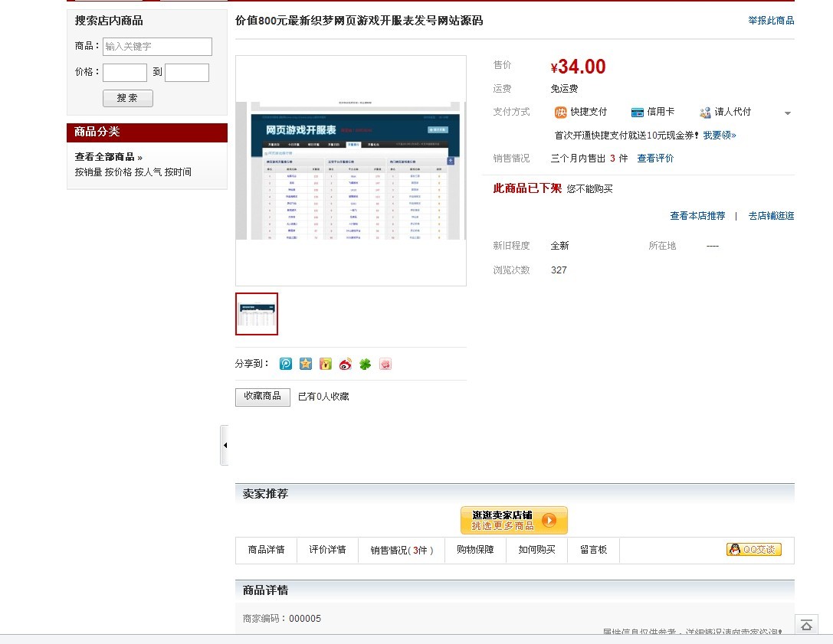Viewport: 833px width, 644px height.
Task: Select the product image thumbnail
Action: pyautogui.click(x=257, y=314)
